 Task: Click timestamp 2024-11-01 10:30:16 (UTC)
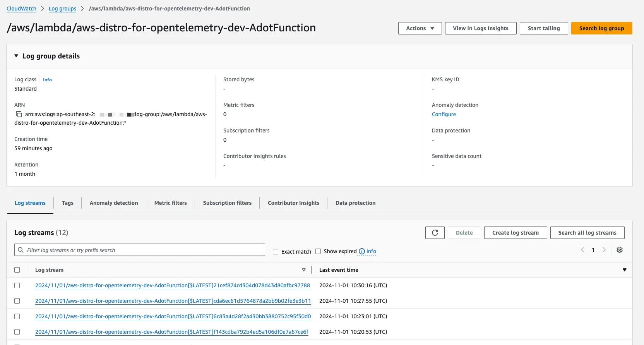353,285
